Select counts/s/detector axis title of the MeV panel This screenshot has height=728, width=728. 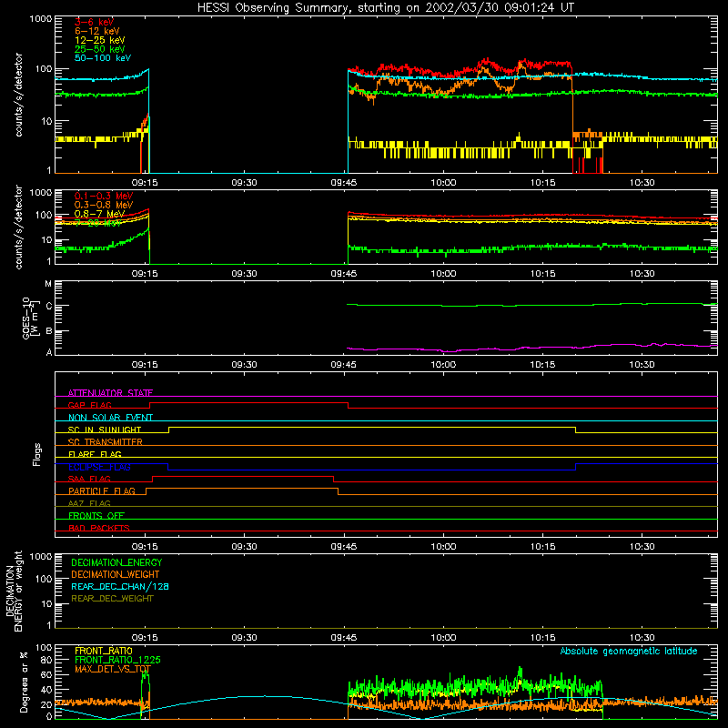[x=18, y=227]
